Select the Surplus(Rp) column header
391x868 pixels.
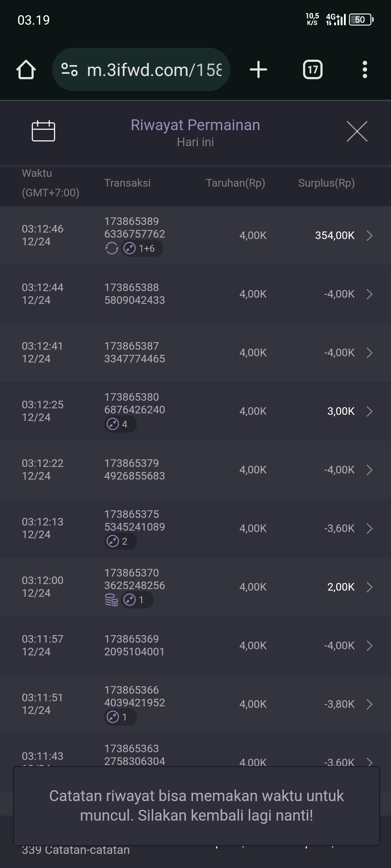click(326, 183)
